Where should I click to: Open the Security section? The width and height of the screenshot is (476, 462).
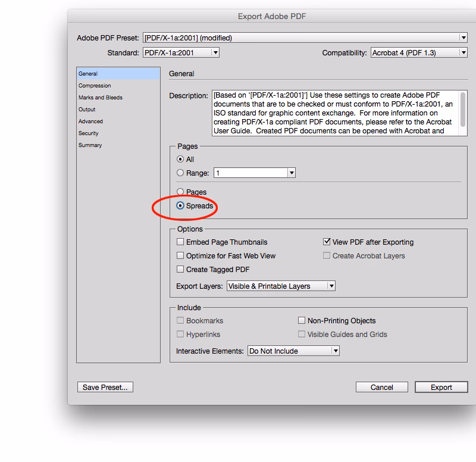point(89,133)
